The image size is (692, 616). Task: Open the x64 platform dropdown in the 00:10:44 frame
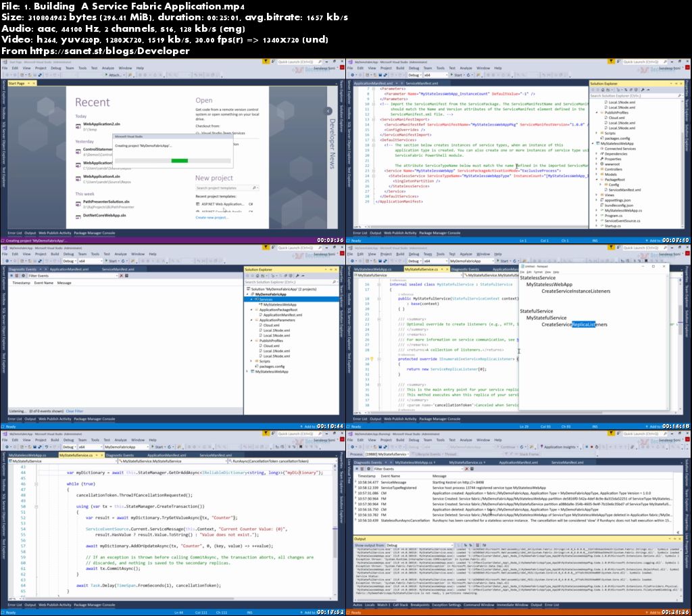point(90,261)
